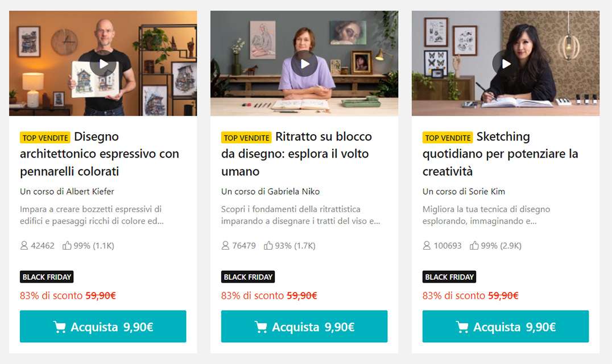Image resolution: width=612 pixels, height=364 pixels.
Task: Click the thumbs-up icon next to 93% (1.7K)
Action: [x=268, y=245]
